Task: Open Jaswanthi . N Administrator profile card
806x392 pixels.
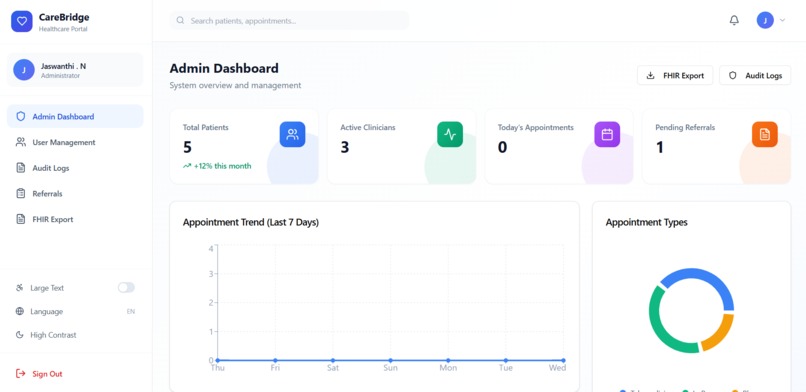Action: [x=75, y=70]
